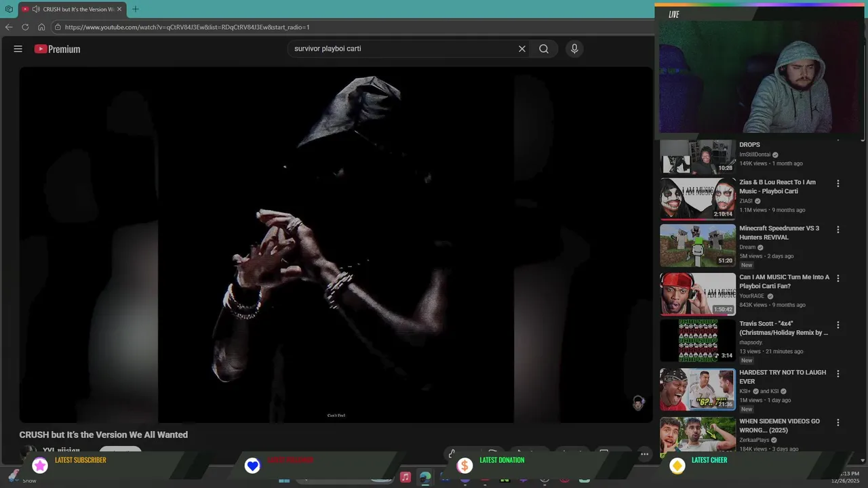Image resolution: width=868 pixels, height=488 pixels.
Task: Click the video title CRUSH but It's the Version
Action: (x=103, y=434)
